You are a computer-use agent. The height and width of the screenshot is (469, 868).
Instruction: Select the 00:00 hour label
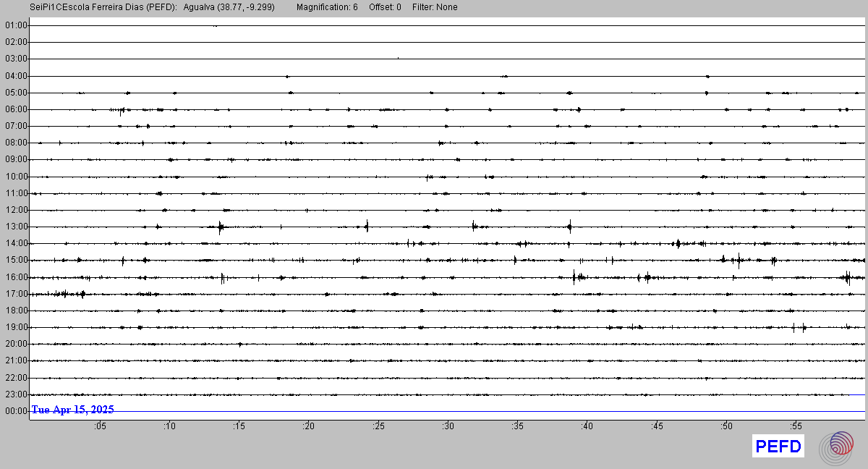[x=16, y=411]
